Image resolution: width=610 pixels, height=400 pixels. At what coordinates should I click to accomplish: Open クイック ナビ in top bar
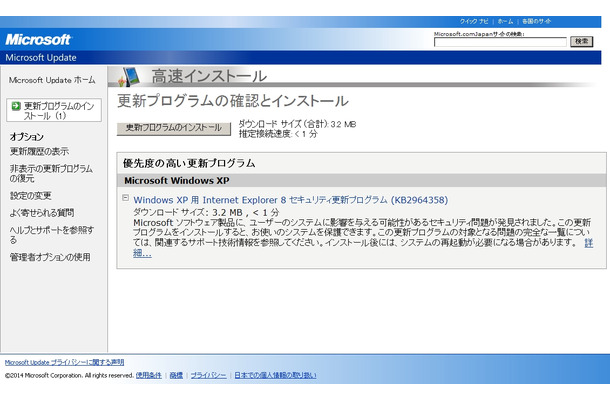[474, 21]
